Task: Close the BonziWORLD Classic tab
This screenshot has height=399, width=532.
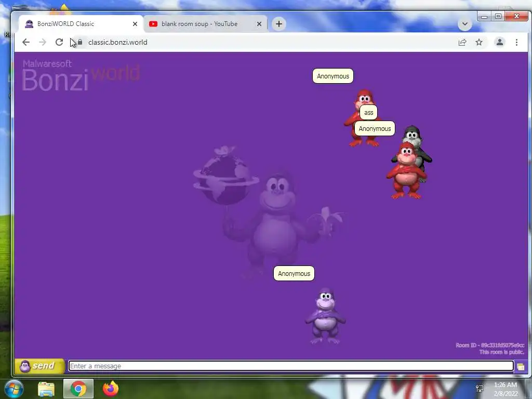Action: tap(135, 24)
